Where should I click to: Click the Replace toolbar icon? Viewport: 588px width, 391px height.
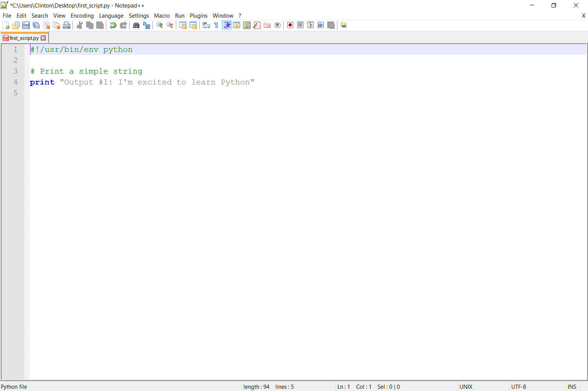click(x=147, y=25)
